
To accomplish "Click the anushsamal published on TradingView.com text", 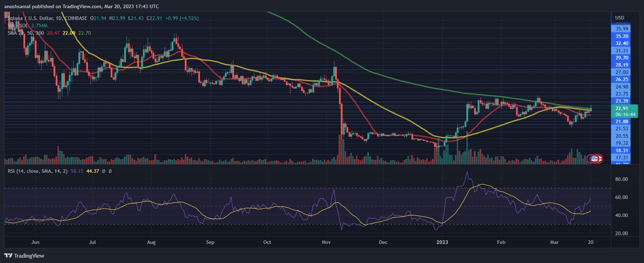I will point(81,6).
